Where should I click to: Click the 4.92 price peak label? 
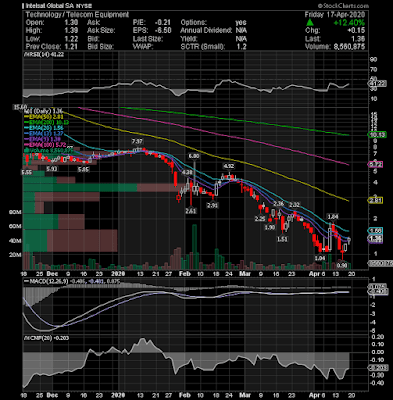(229, 166)
